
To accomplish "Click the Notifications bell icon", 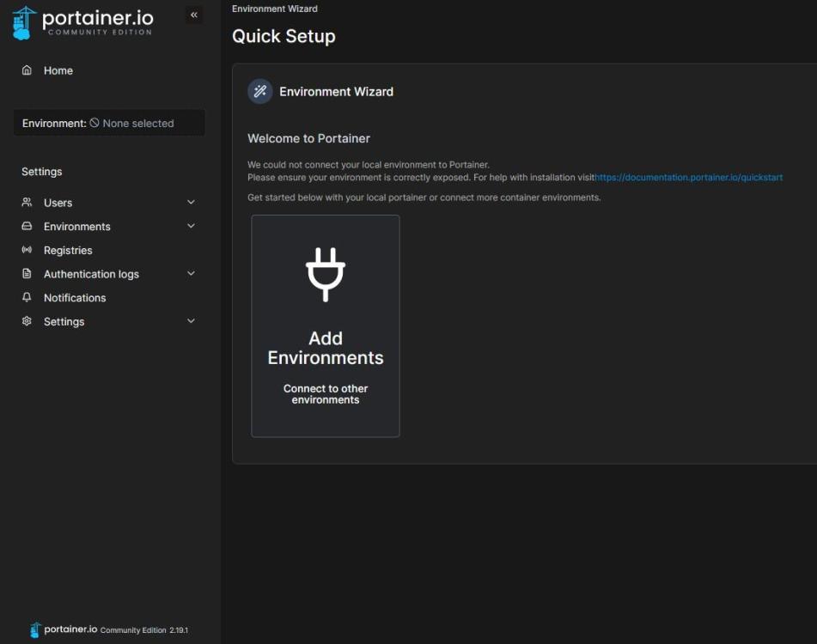I will pyautogui.click(x=27, y=298).
